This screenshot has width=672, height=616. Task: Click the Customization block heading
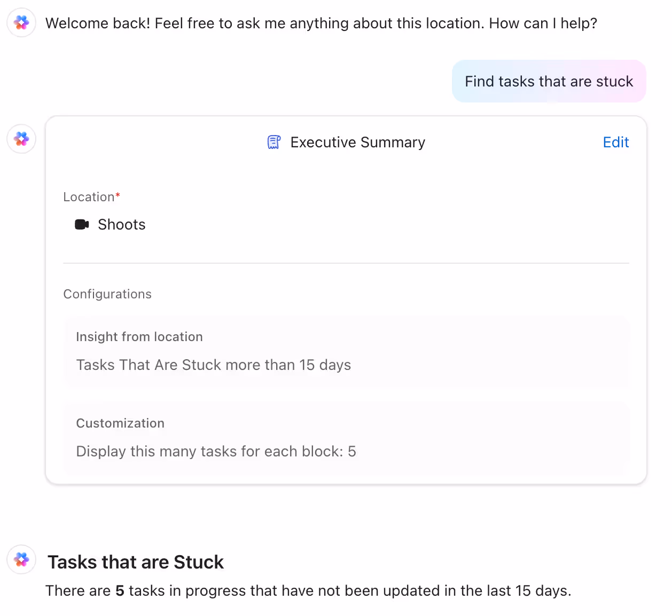point(120,423)
